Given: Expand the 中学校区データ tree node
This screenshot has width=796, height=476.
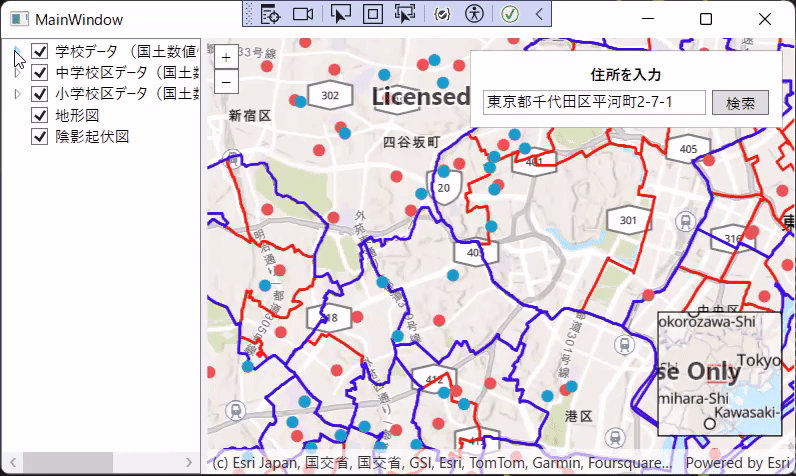Looking at the screenshot, I should click(x=17, y=73).
